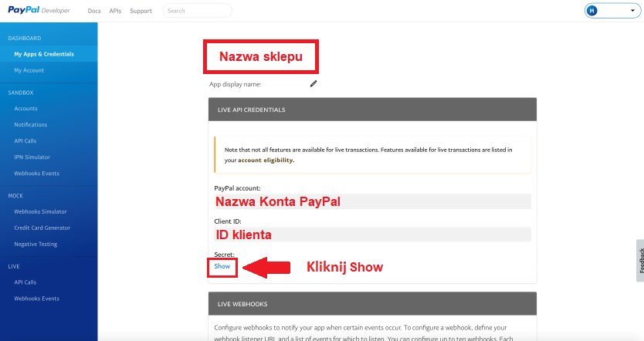Viewport: 644px width, 341px height.
Task: Edit app display name pencil icon
Action: [314, 84]
